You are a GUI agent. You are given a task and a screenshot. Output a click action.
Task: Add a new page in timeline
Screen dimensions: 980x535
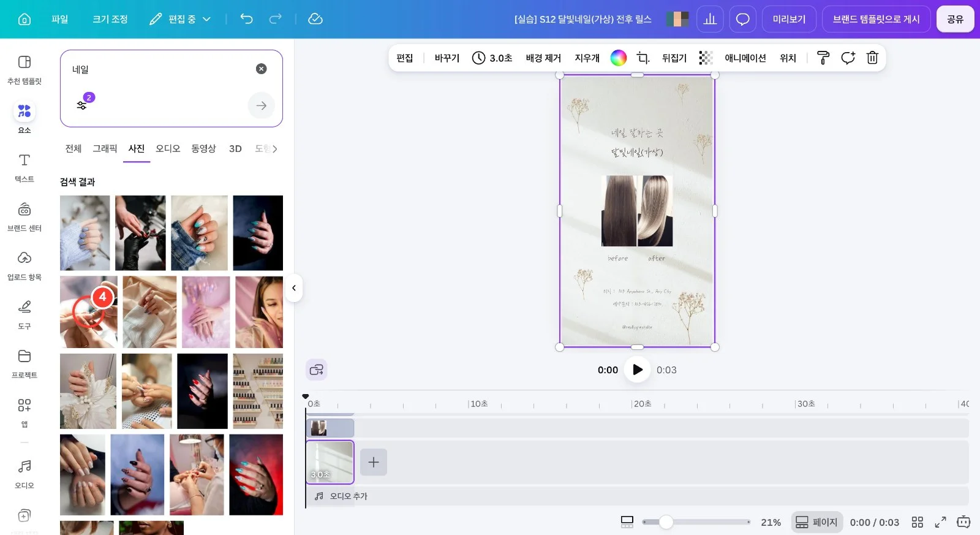coord(374,462)
